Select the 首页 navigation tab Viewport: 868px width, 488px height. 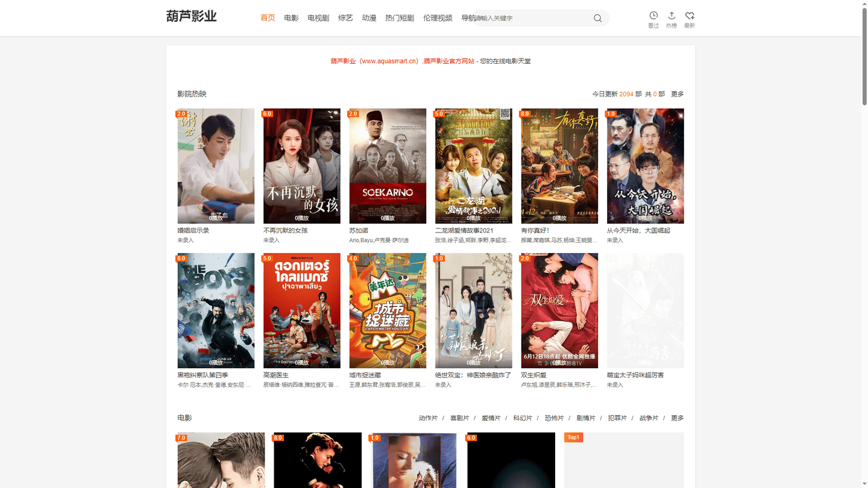(x=268, y=18)
